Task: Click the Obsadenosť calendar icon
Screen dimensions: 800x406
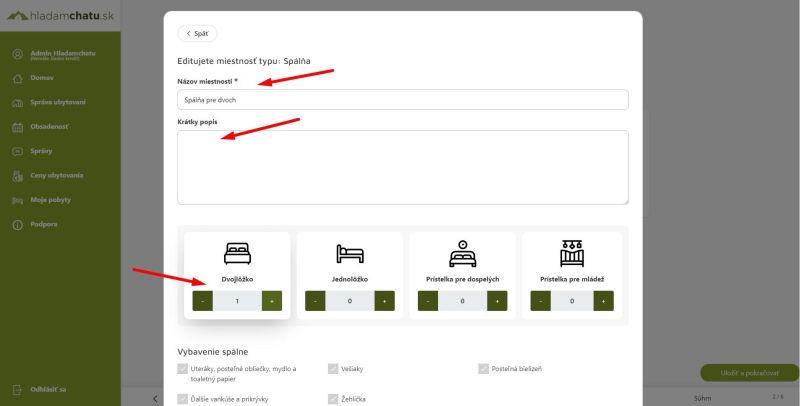Action: (18, 128)
